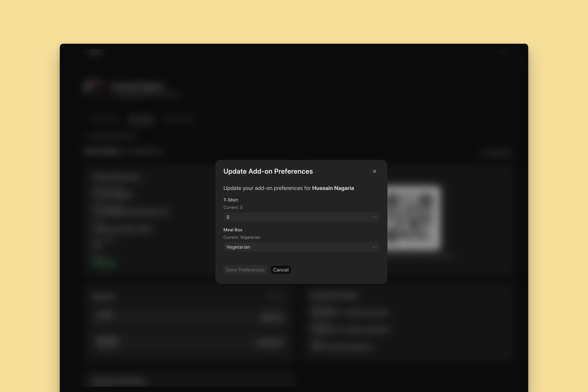Open the Meal Box dropdown showing Vegetarian
This screenshot has height=392, width=588.
coord(301,247)
